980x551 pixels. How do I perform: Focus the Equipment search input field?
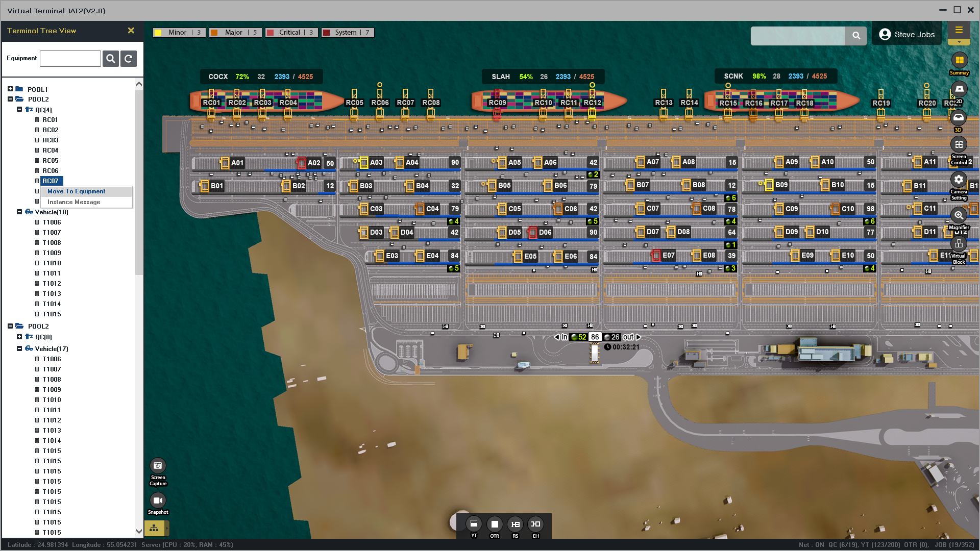click(70, 59)
